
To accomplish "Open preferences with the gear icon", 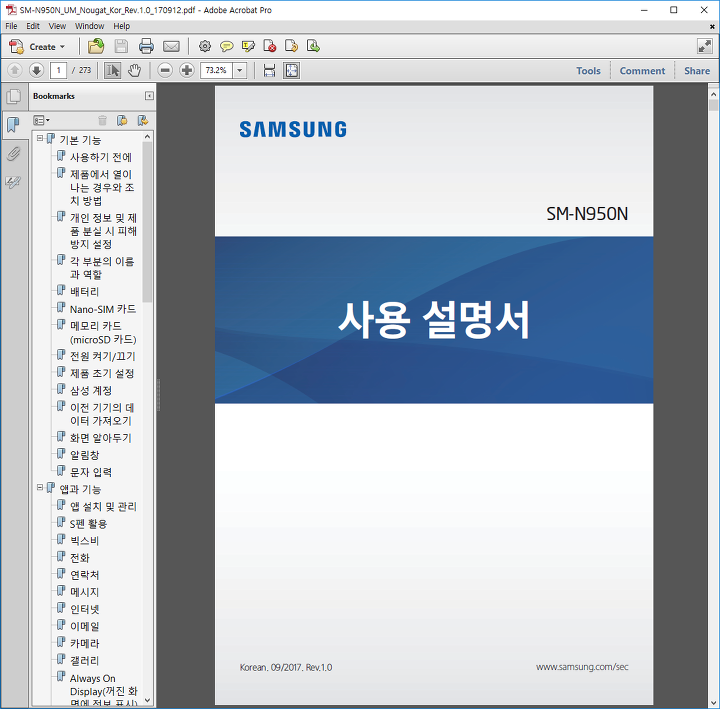I will [x=205, y=46].
